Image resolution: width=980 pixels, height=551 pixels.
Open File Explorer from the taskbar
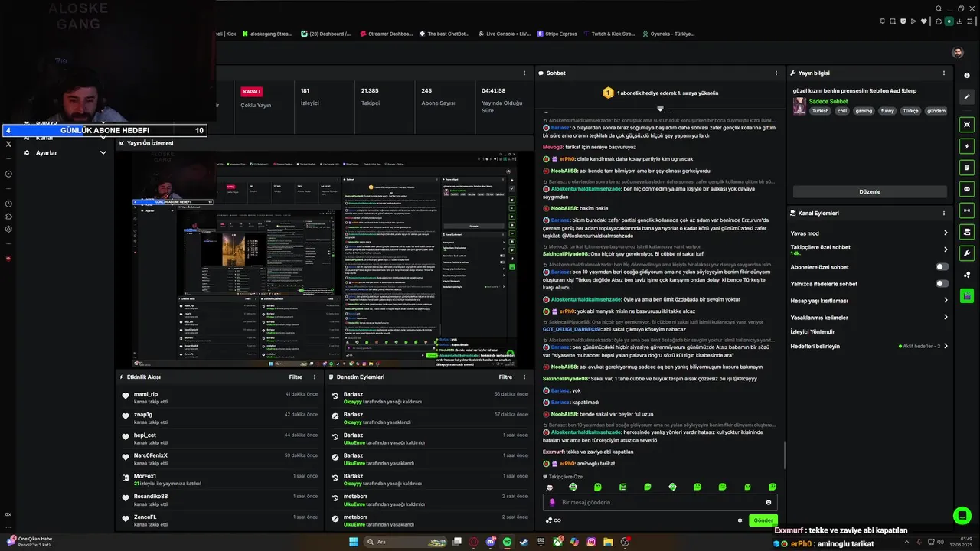(x=608, y=542)
